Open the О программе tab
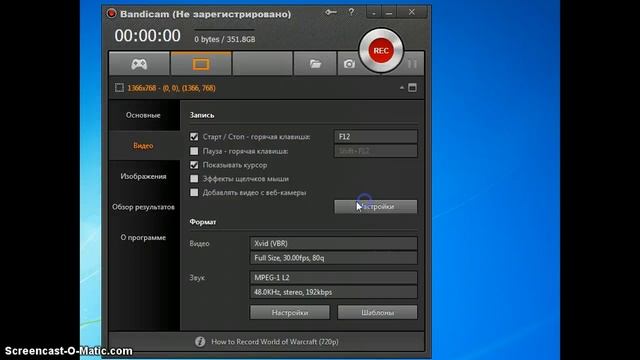The height and width of the screenshot is (360, 640). (x=143, y=238)
